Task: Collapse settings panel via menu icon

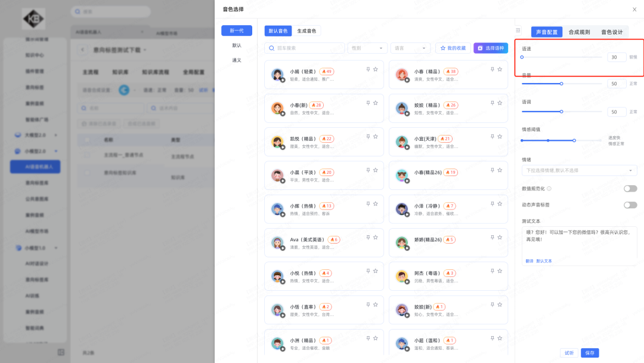Action: [x=518, y=30]
